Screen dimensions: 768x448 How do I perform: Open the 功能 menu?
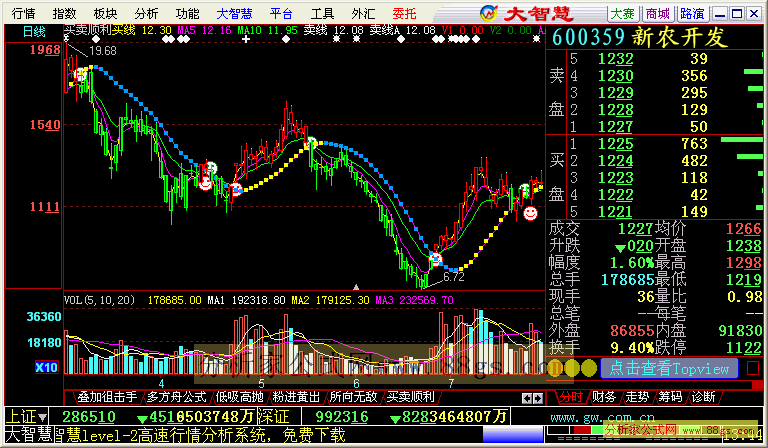[x=188, y=14]
